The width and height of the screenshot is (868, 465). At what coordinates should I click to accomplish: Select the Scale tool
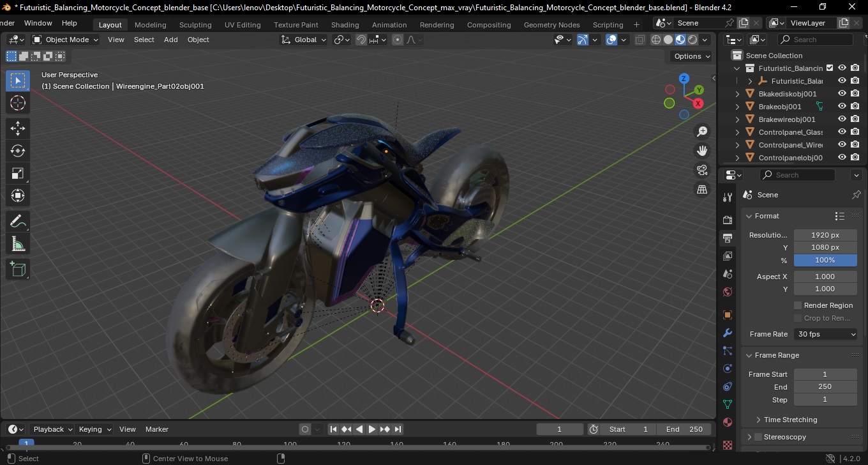point(18,173)
